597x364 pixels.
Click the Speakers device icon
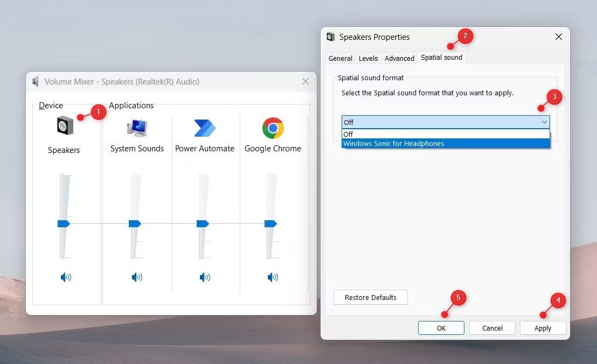coord(64,125)
